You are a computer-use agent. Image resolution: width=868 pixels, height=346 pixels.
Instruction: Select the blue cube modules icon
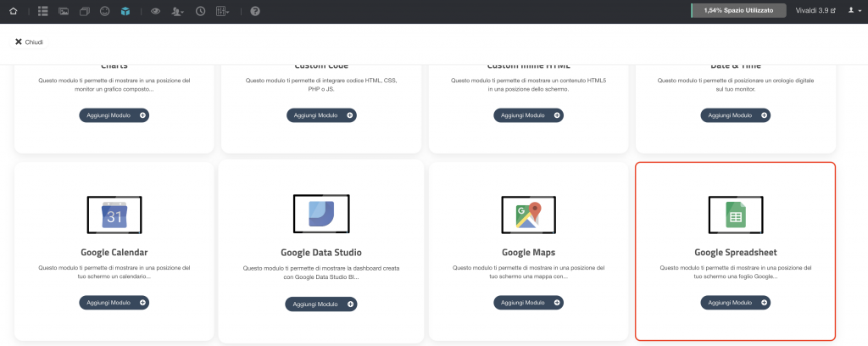pyautogui.click(x=125, y=11)
